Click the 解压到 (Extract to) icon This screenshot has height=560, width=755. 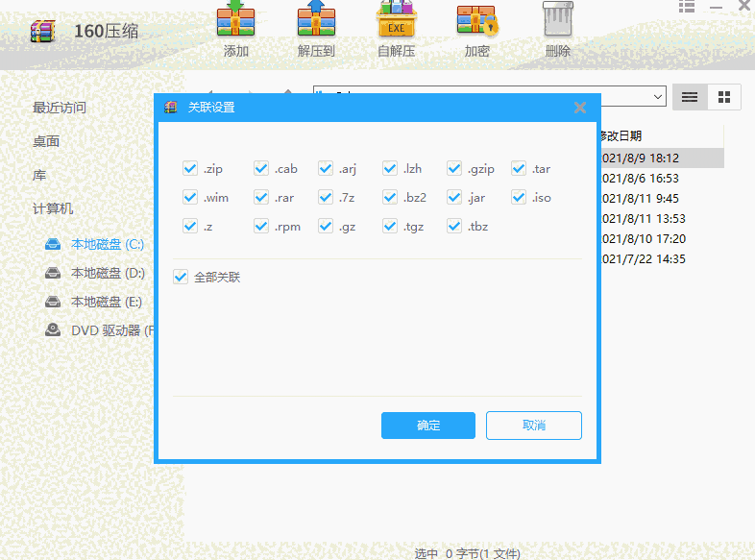[x=316, y=21]
